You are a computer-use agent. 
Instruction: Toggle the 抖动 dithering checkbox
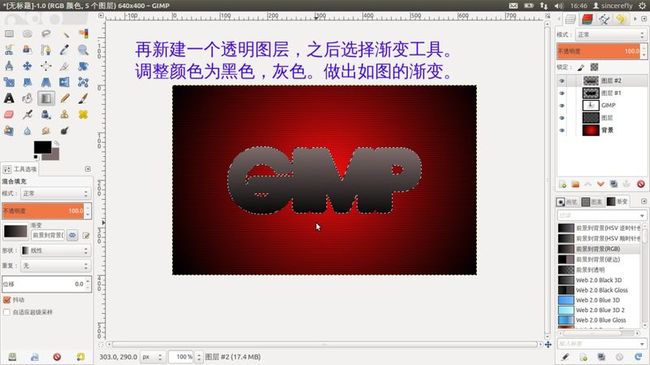[7, 300]
